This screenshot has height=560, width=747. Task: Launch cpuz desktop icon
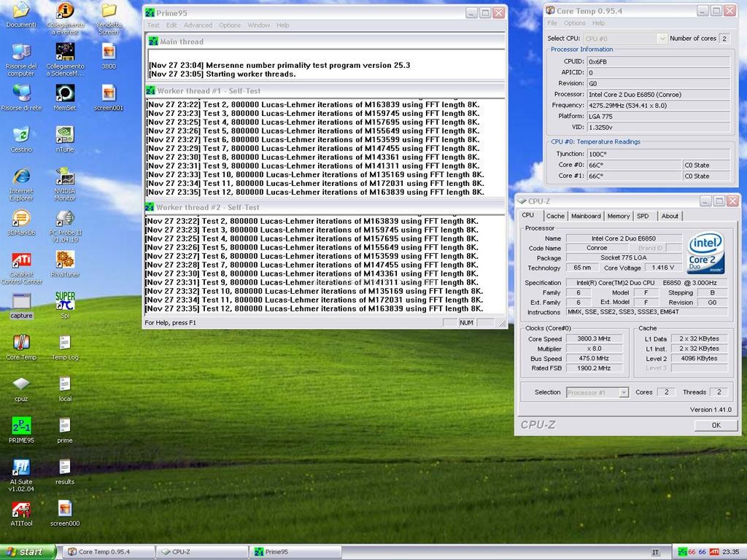(21, 389)
